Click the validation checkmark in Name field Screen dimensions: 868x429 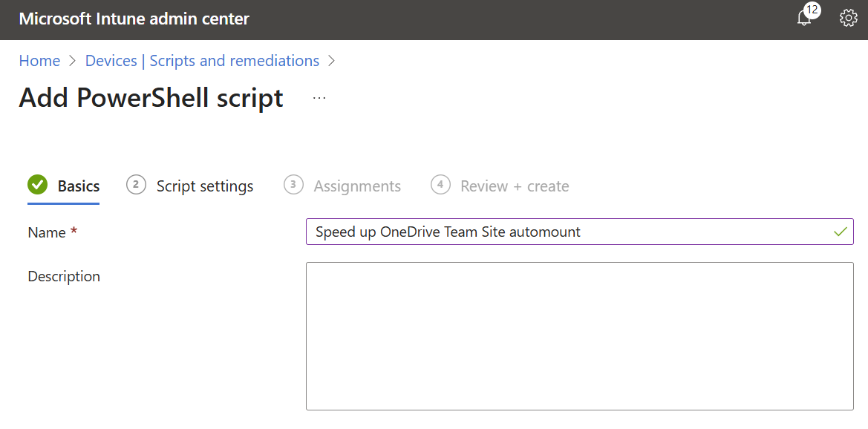[x=841, y=232]
